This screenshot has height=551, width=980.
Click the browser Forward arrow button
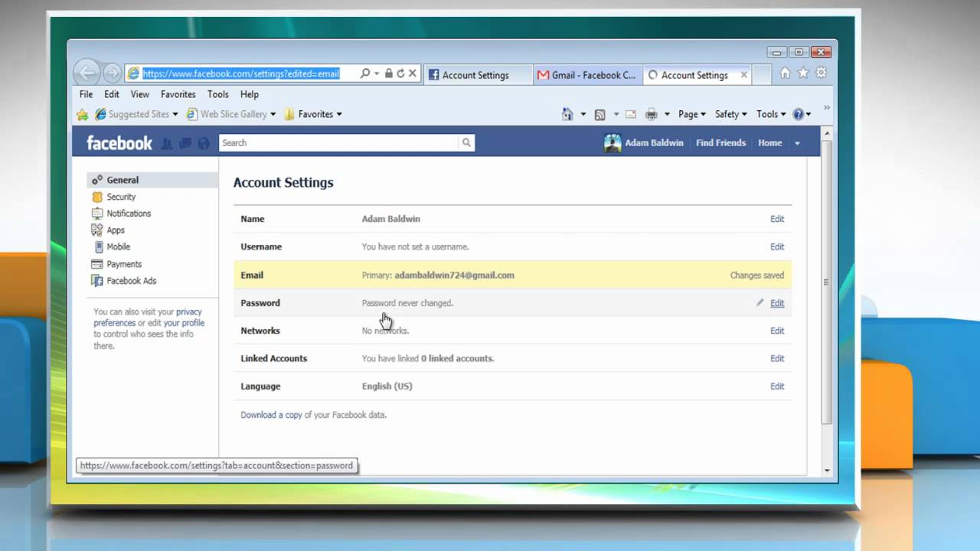(113, 73)
